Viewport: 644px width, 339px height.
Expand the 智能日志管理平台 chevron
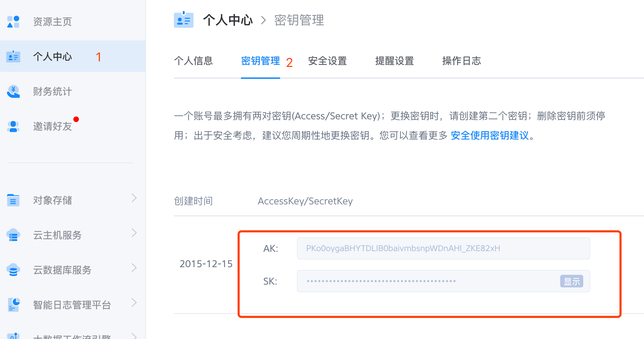(x=134, y=302)
